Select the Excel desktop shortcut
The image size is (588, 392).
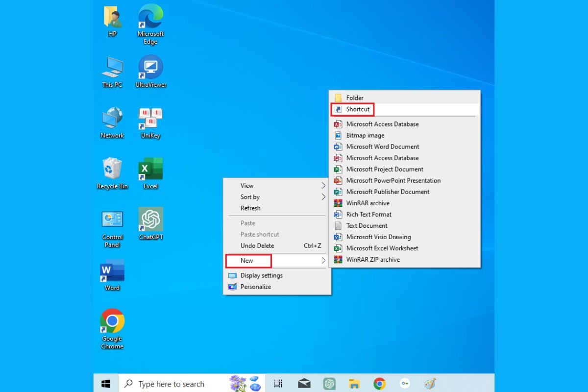pos(150,173)
